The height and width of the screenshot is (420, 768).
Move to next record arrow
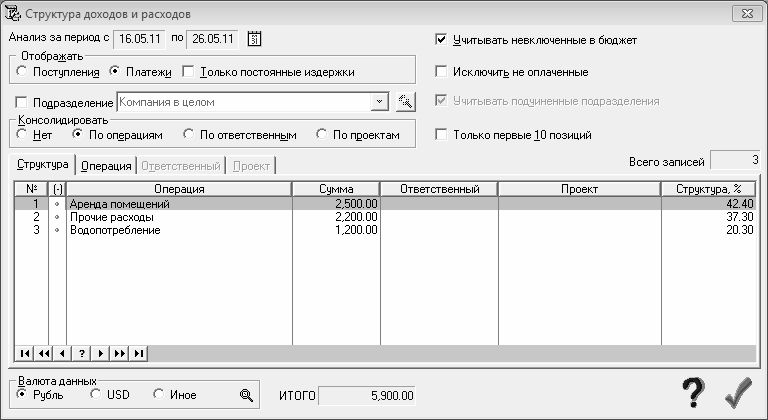tap(101, 353)
